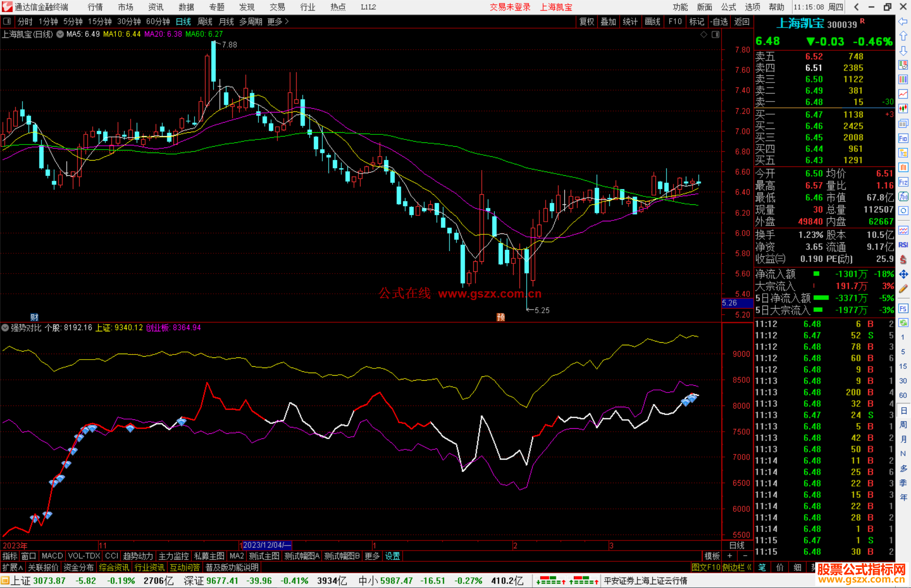The width and height of the screenshot is (911, 588).
Task: Toggle the 强势对比 indicator circle button
Action: pyautogui.click(x=5, y=328)
